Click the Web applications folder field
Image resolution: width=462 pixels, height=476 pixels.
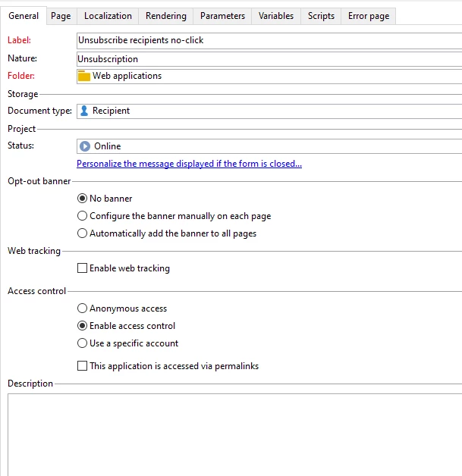pyautogui.click(x=269, y=77)
